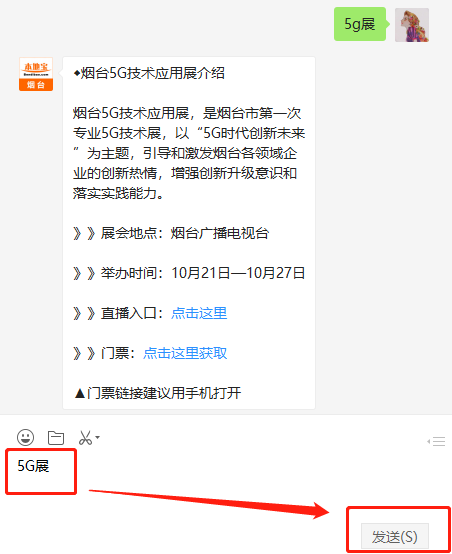Click the ▲门票链接建议用手机打开 note
The height and width of the screenshot is (554, 452).
(158, 393)
